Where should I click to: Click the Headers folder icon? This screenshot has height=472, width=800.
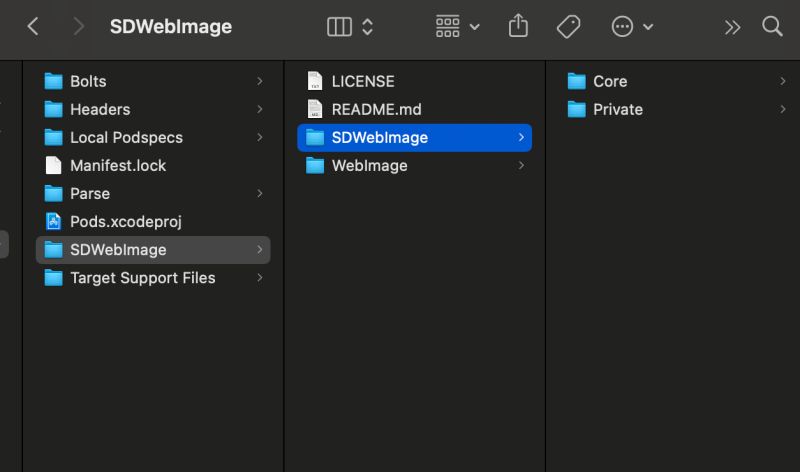54,109
